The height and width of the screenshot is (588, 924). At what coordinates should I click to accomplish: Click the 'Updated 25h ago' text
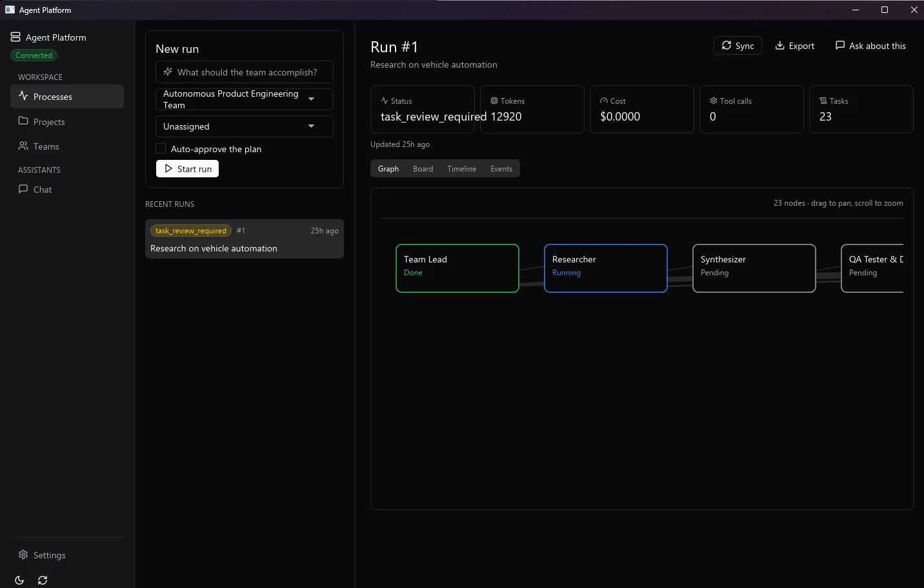point(400,144)
